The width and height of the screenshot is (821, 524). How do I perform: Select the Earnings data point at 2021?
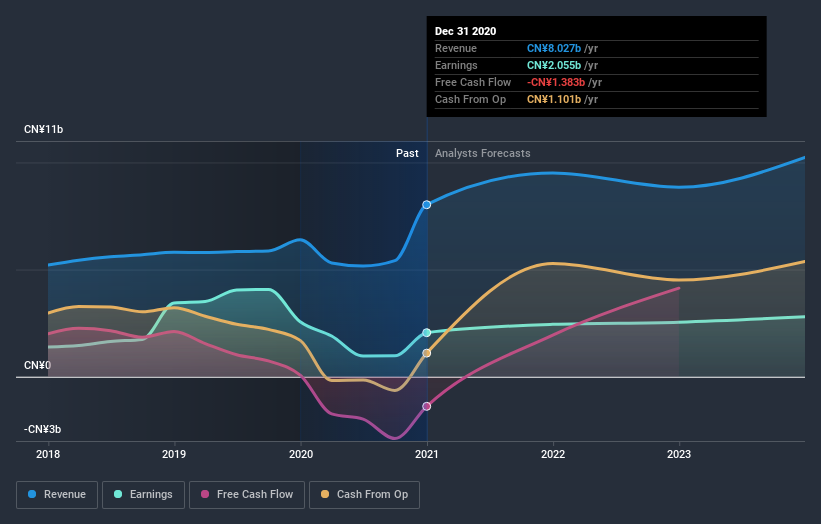pos(427,332)
